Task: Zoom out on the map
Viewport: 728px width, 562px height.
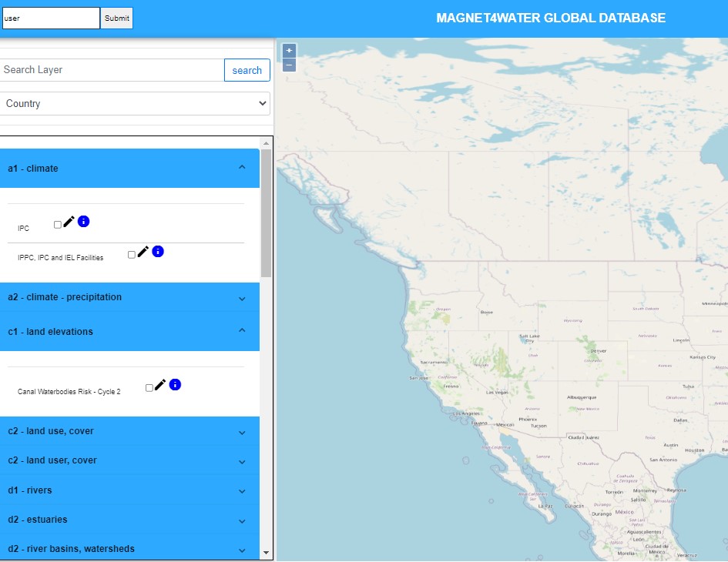Action: coord(289,65)
